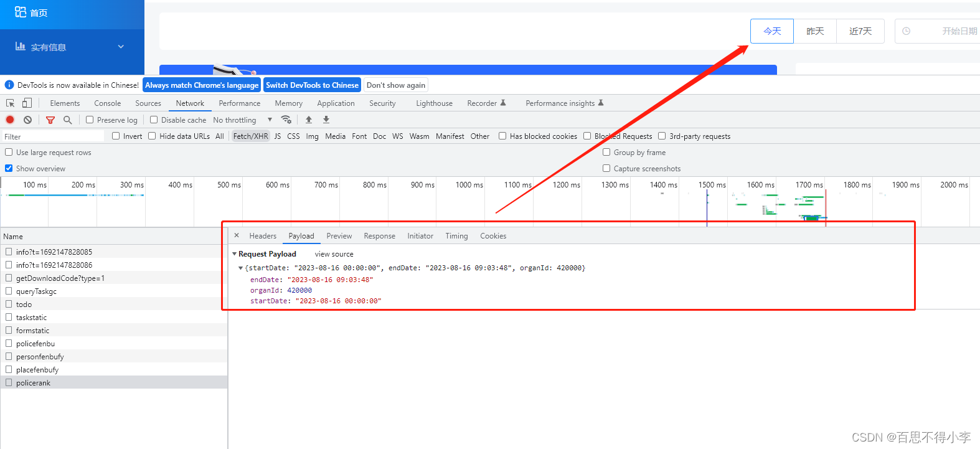Screen dimensions: 980x449
Task: Import HAR file upload icon
Action: click(309, 120)
